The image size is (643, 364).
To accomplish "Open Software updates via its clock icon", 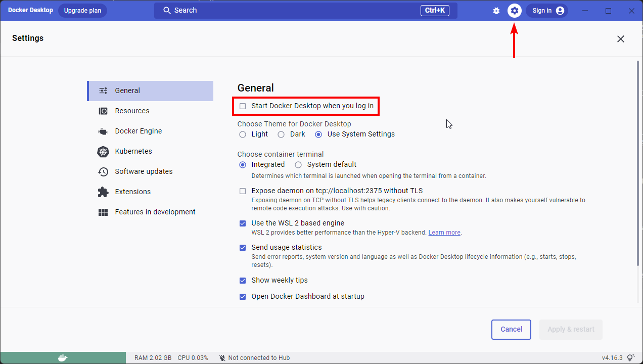I will (103, 171).
